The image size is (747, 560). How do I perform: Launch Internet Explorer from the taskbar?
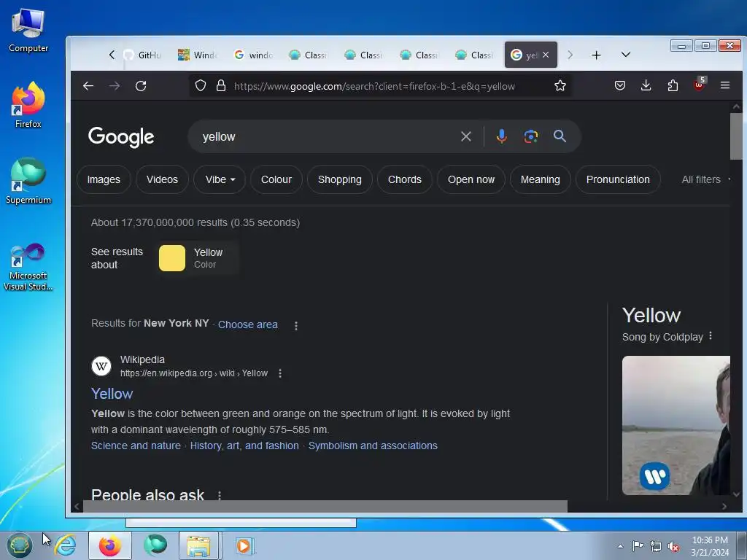coord(65,545)
